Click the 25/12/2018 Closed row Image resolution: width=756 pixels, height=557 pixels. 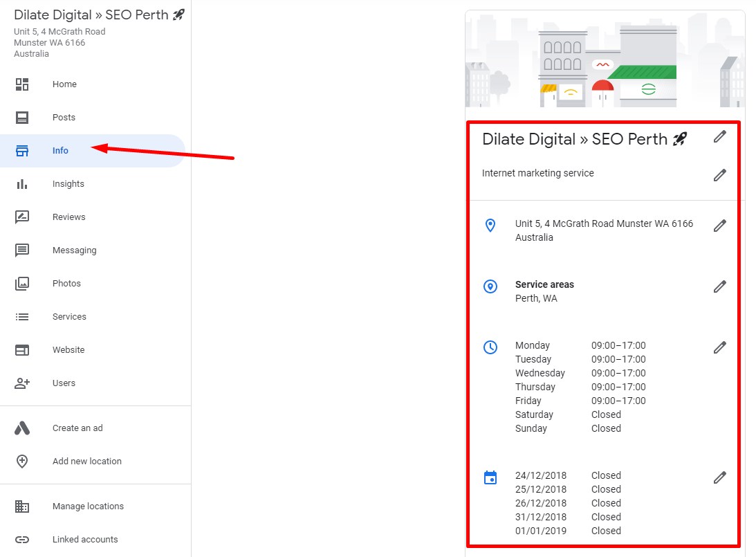[x=569, y=489]
